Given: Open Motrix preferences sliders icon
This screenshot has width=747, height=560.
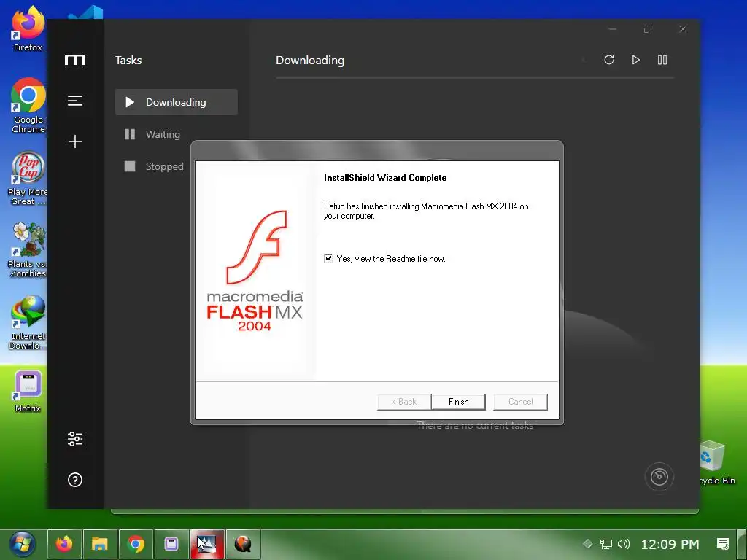Looking at the screenshot, I should [75, 438].
